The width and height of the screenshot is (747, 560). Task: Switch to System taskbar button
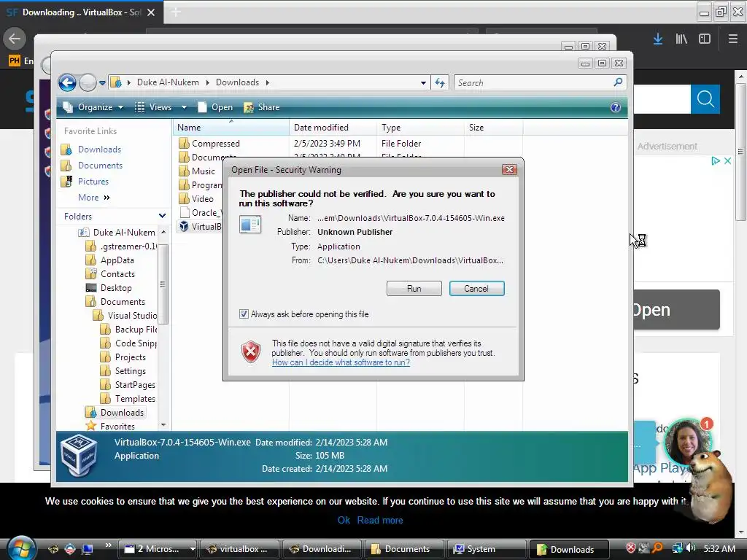487,549
